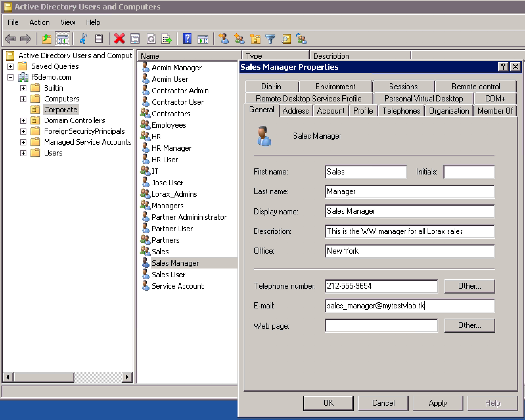Select HR Manager in the list
Image resolution: width=525 pixels, height=420 pixels.
tap(172, 148)
